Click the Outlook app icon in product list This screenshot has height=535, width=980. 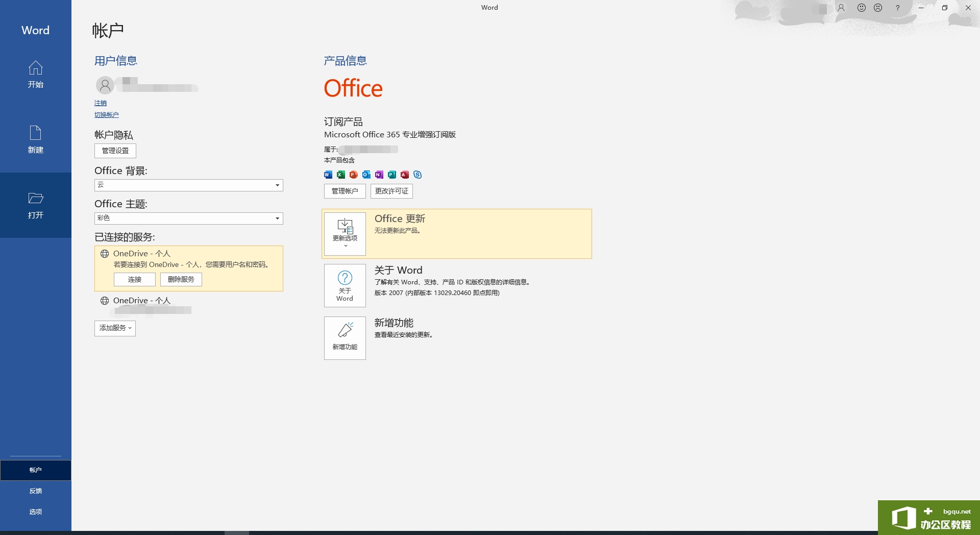click(x=366, y=175)
